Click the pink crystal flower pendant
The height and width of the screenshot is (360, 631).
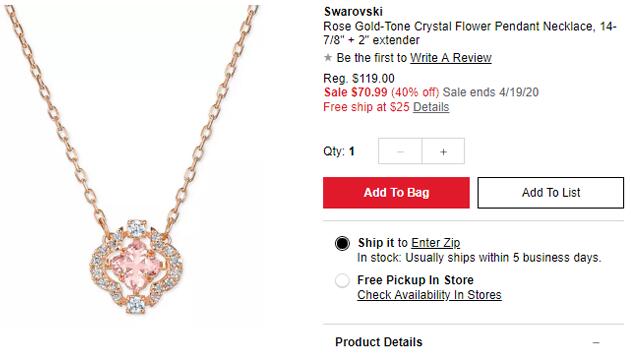136,267
